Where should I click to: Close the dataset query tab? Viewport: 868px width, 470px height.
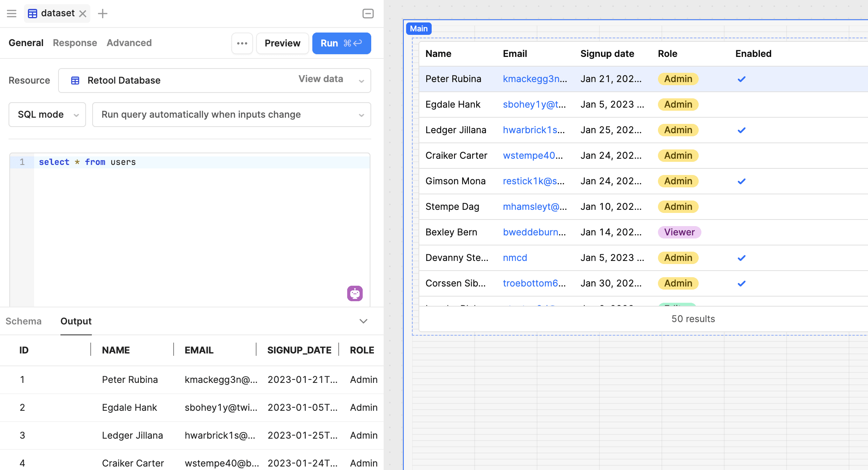83,14
